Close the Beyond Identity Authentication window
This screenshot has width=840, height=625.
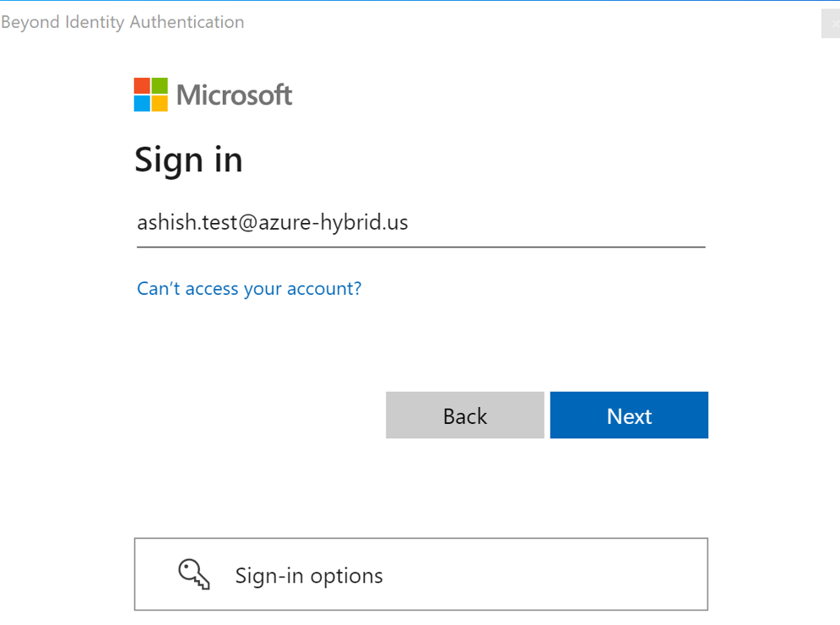tap(832, 24)
